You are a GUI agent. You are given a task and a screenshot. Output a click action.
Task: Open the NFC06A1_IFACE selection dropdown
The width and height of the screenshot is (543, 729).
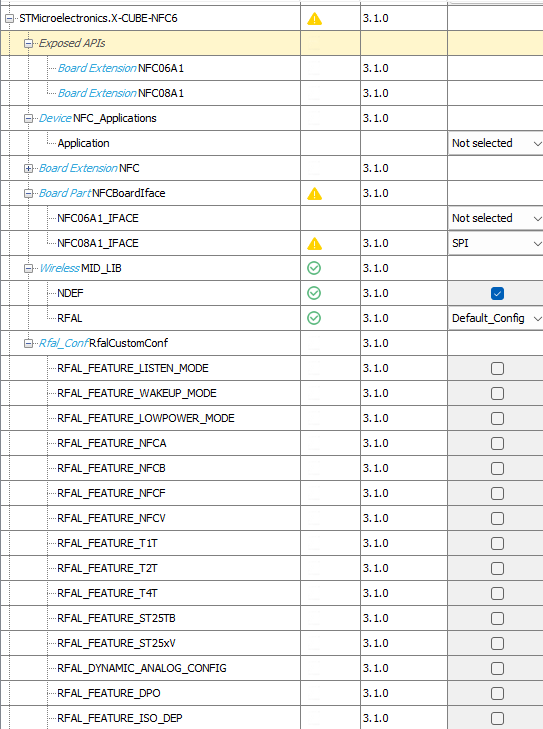click(x=496, y=219)
